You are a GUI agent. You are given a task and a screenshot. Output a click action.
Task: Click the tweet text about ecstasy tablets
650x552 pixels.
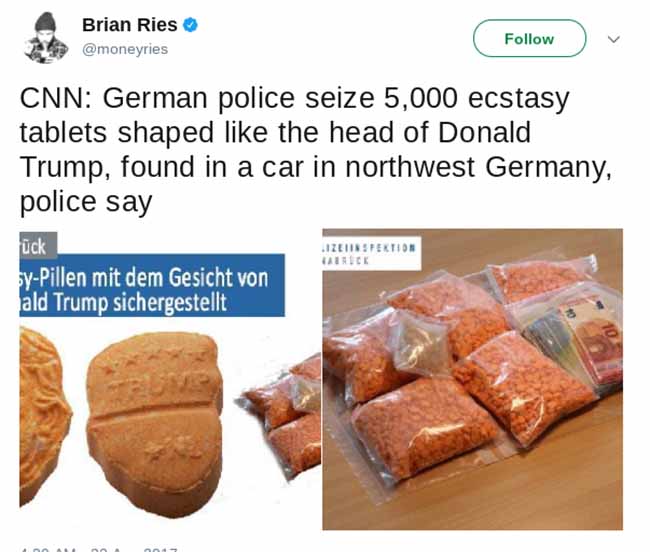point(316,150)
